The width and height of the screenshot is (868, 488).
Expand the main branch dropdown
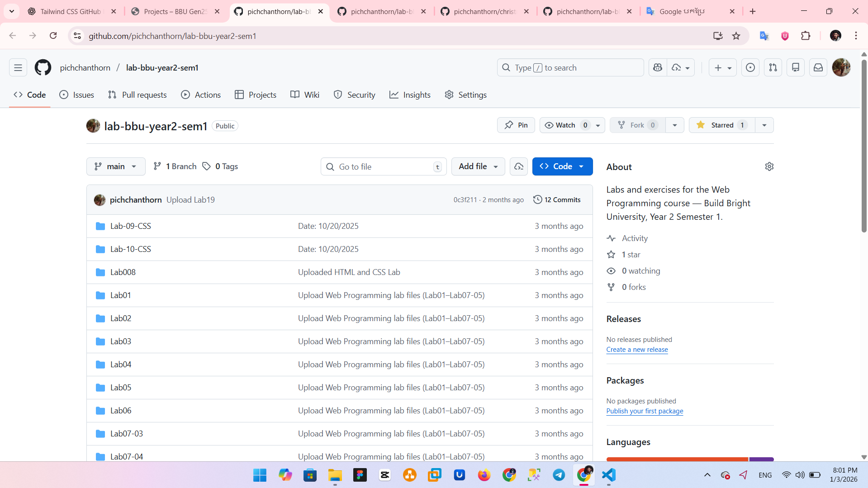[x=116, y=166]
